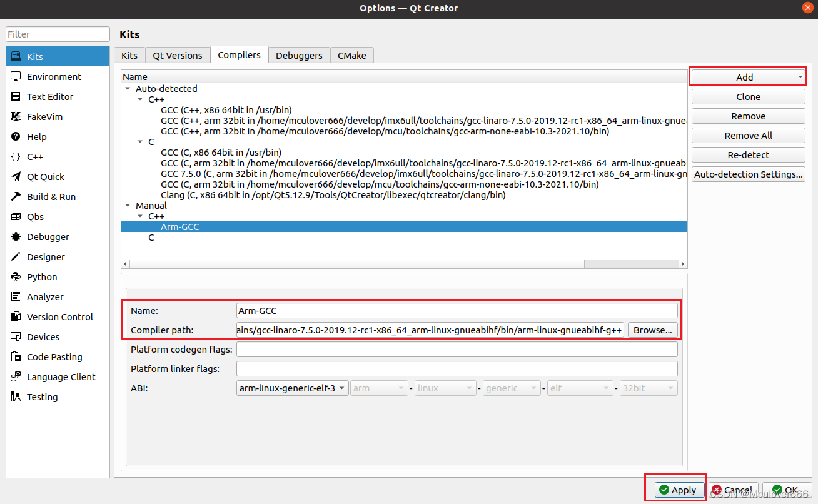Switch to the Qt Versions tab
Image resolution: width=818 pixels, height=504 pixels.
[x=177, y=55]
